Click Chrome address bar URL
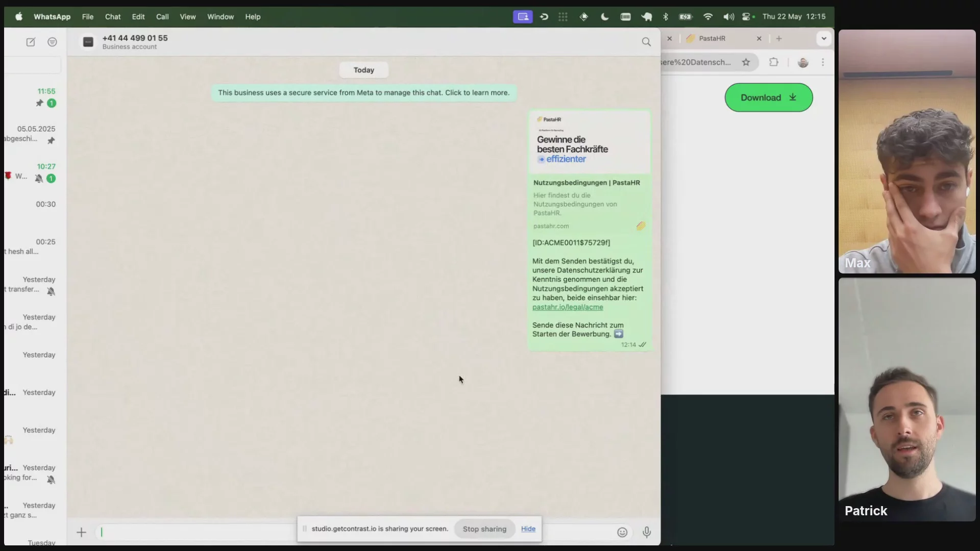 point(696,62)
